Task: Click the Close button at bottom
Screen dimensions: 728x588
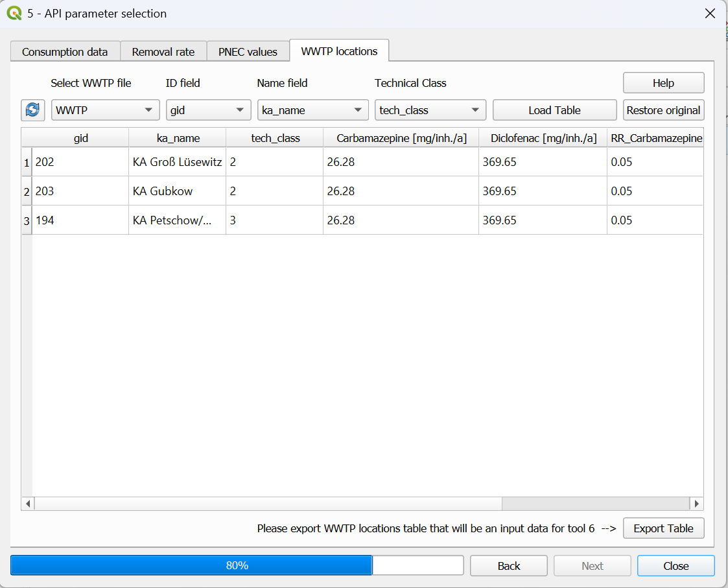Action: point(676,566)
